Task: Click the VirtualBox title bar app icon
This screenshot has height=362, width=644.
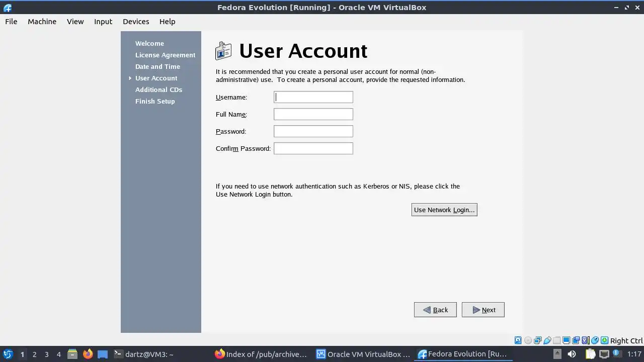Action: pyautogui.click(x=7, y=8)
